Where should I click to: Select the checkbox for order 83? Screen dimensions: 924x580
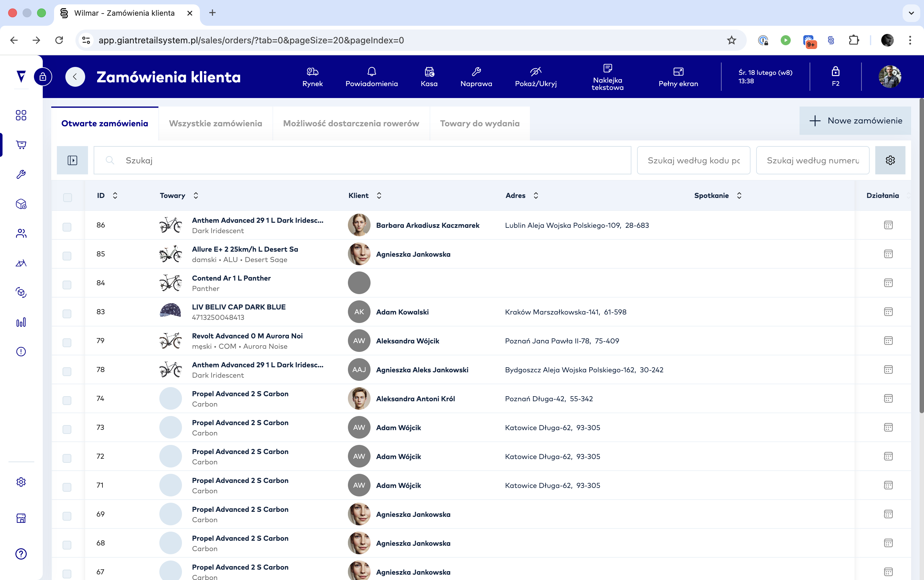click(x=67, y=314)
